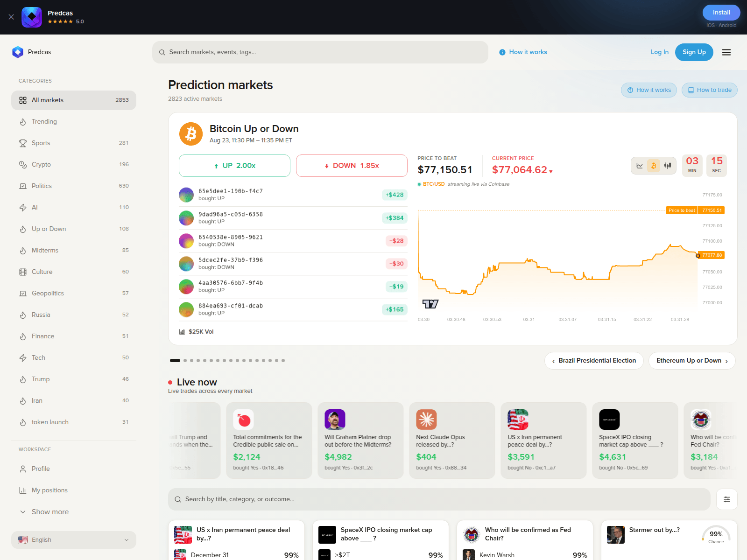Image resolution: width=747 pixels, height=560 pixels.
Task: Click the +$384 trade amount
Action: (x=395, y=218)
